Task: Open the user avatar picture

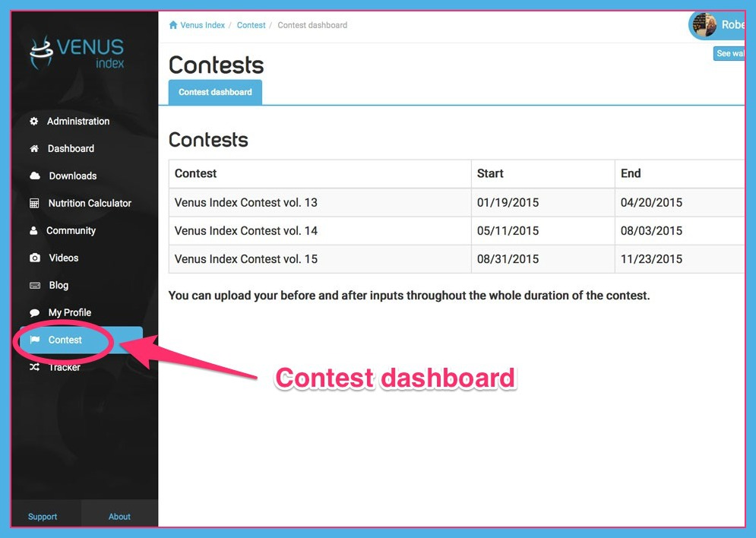Action: 704,25
